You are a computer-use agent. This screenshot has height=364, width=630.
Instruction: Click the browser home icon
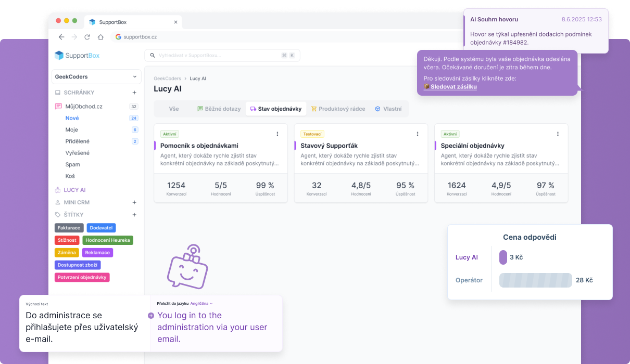(x=100, y=37)
